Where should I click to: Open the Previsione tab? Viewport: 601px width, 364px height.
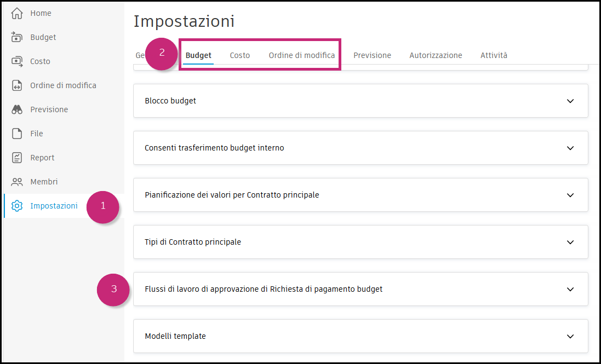coord(372,55)
